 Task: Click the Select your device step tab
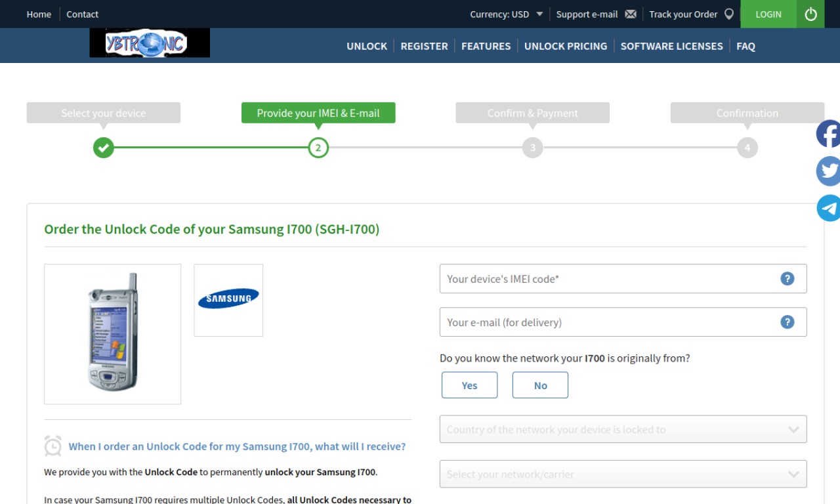(x=104, y=113)
